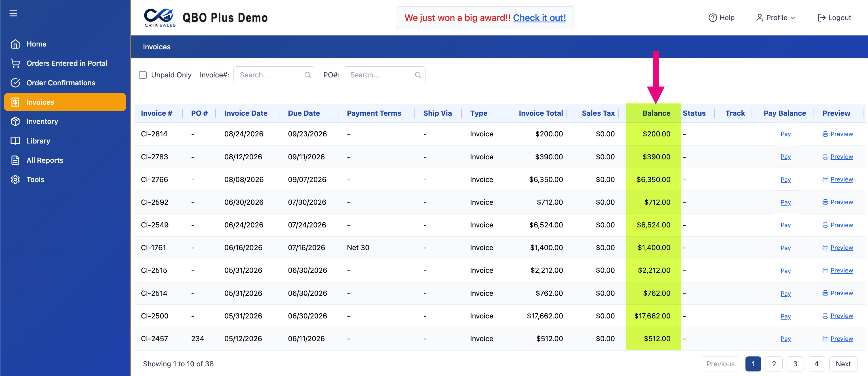Open All Reports
The height and width of the screenshot is (376, 868).
coord(65,160)
